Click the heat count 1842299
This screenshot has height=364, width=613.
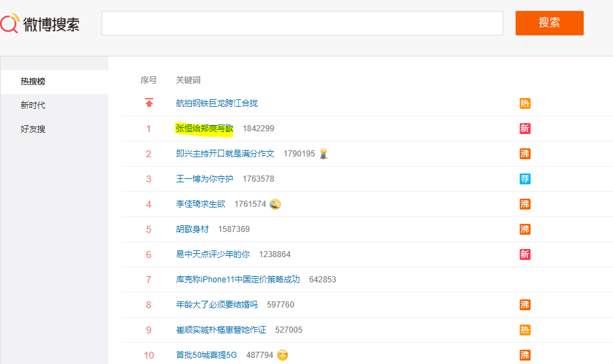[x=258, y=129]
